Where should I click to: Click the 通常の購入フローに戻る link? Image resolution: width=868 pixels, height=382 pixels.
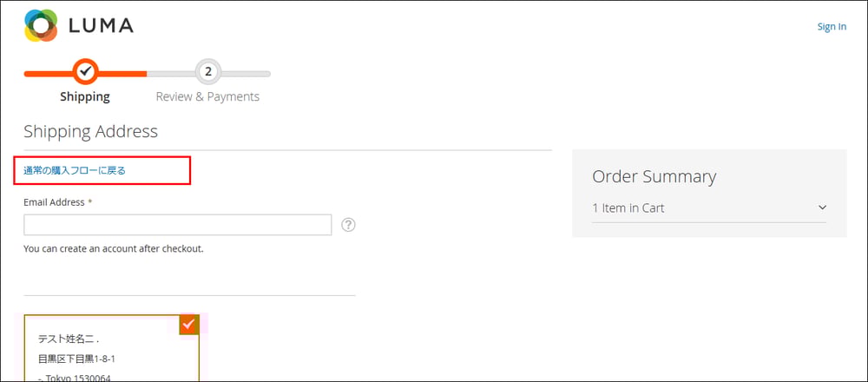tap(75, 170)
